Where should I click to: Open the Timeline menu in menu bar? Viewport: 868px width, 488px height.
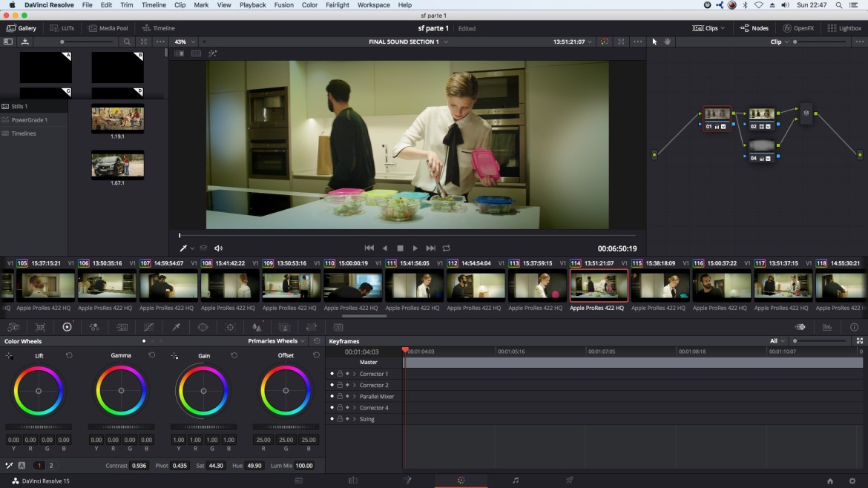pyautogui.click(x=154, y=5)
